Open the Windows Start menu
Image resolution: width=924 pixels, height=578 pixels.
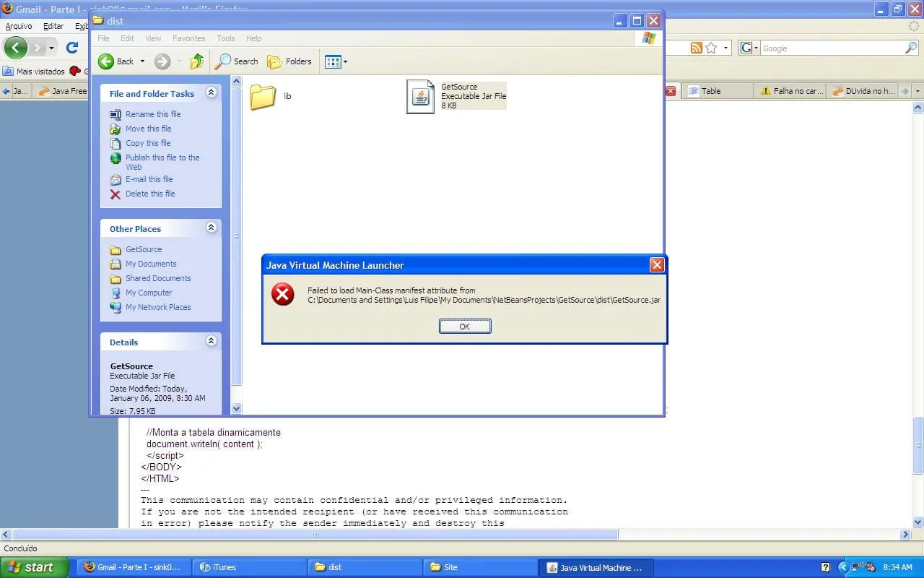34,567
